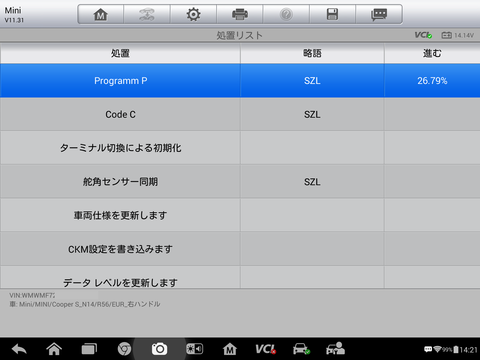The image size is (480, 360).
Task: Take a screenshot with camera icon
Action: 159,349
